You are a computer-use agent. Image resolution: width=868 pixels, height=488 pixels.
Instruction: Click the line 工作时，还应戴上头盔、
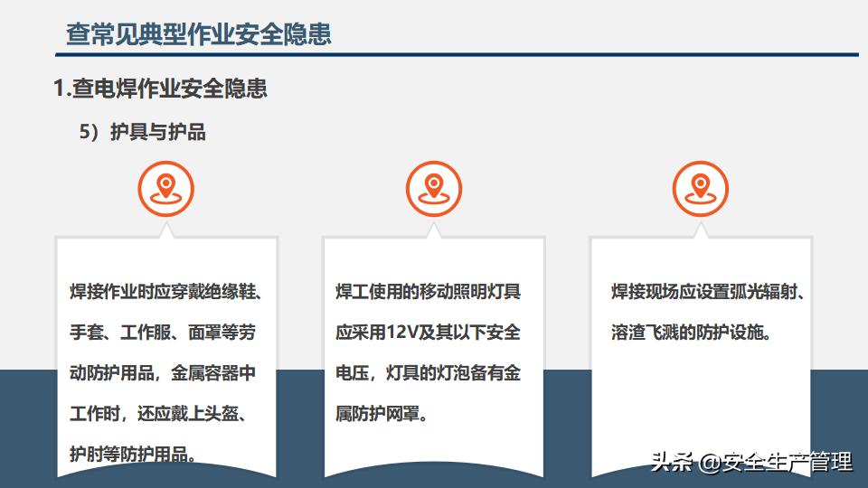click(158, 413)
